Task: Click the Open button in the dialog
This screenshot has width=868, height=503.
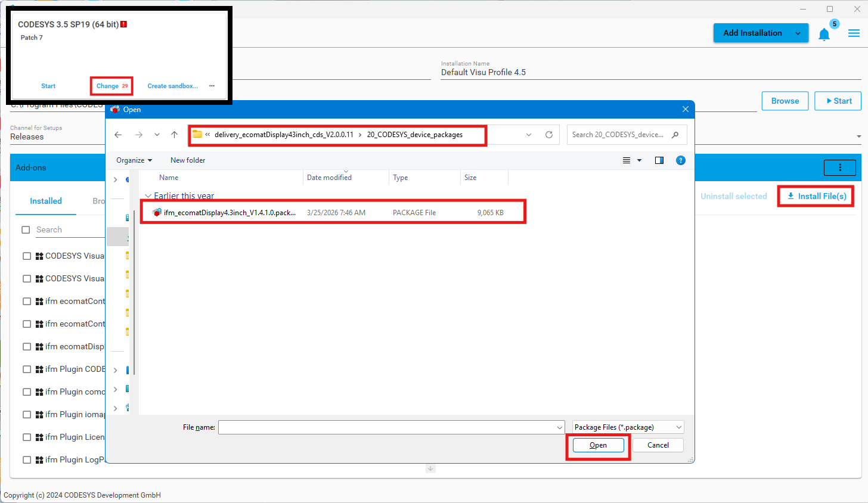Action: 598,445
